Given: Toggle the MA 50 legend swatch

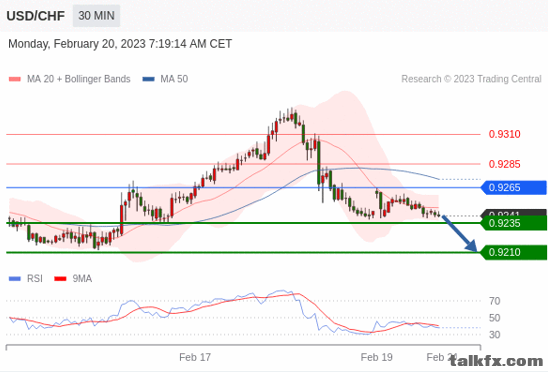Looking at the screenshot, I should (149, 79).
